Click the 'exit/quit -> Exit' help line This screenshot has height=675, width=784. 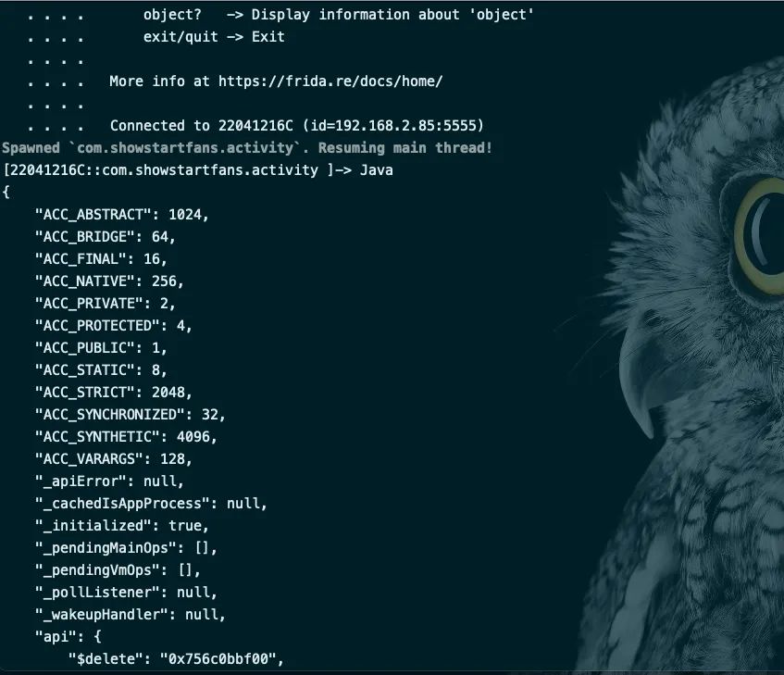coord(214,36)
